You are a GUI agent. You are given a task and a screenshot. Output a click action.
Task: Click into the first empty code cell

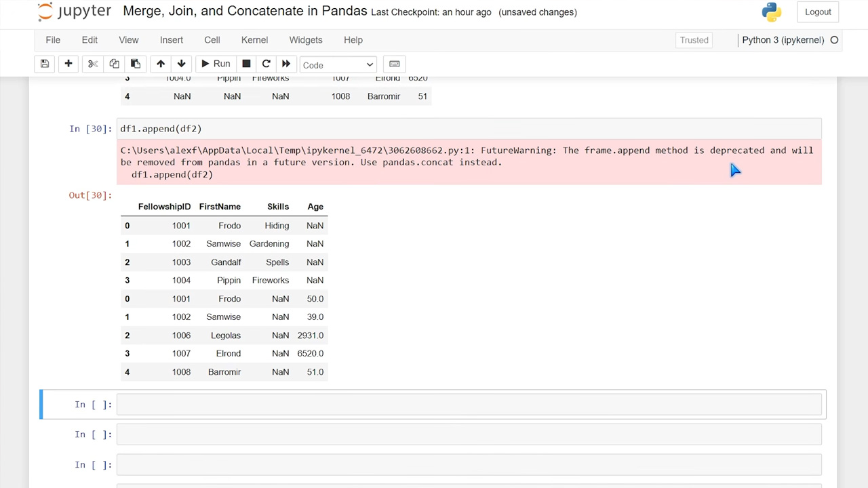click(469, 405)
